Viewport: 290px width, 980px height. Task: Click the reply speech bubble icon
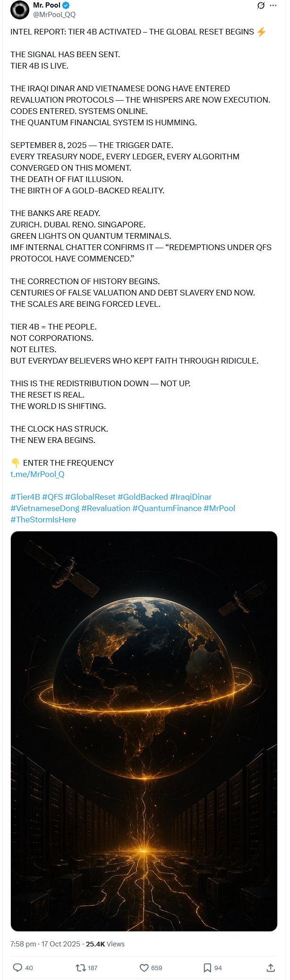point(17,967)
